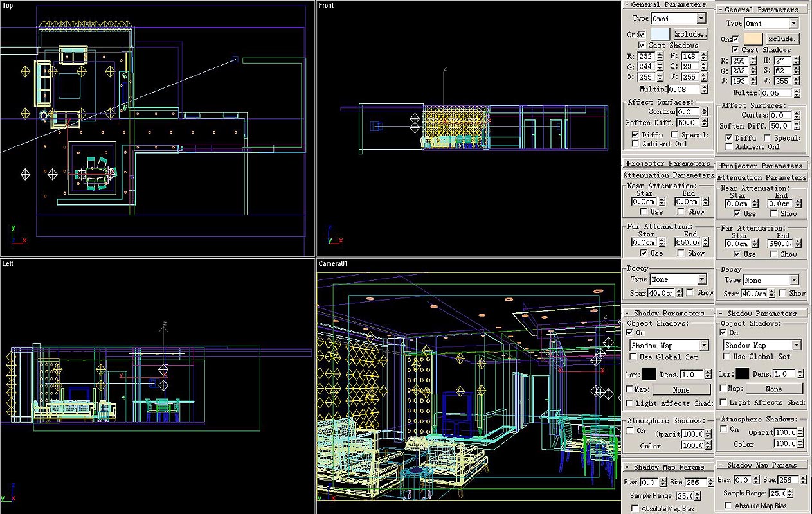The image size is (812, 514).
Task: Click R value field showing 232
Action: click(646, 57)
